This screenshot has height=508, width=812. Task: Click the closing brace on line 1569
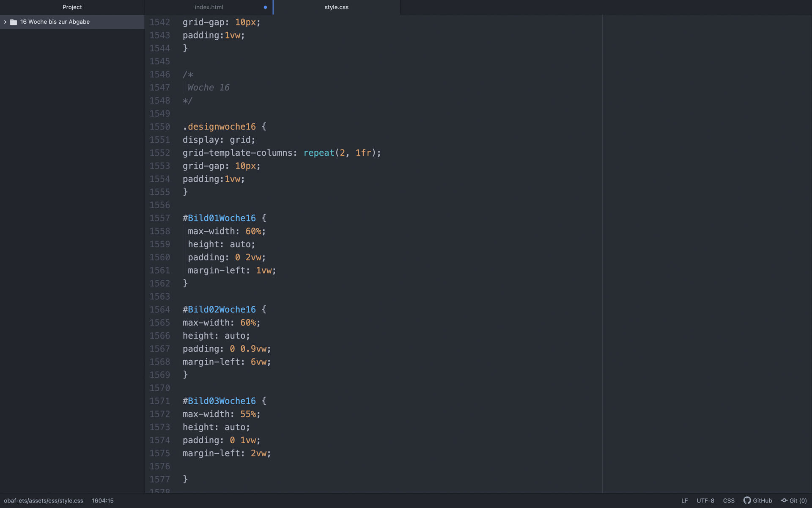pyautogui.click(x=185, y=375)
